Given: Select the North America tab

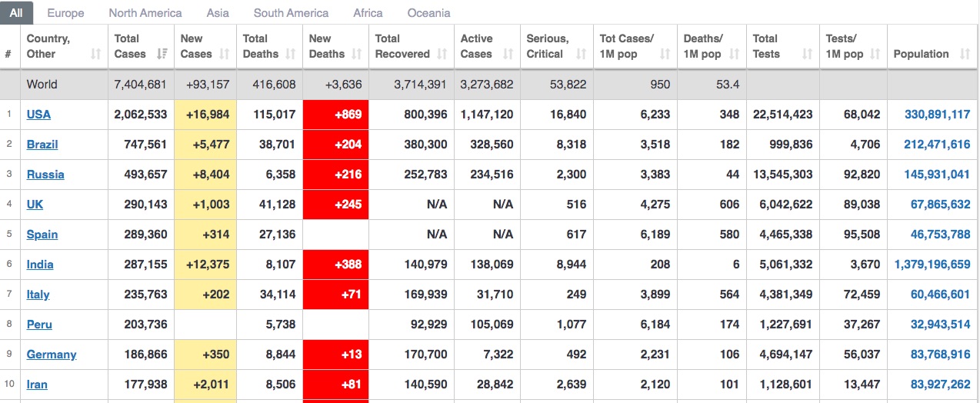Looking at the screenshot, I should pos(145,13).
